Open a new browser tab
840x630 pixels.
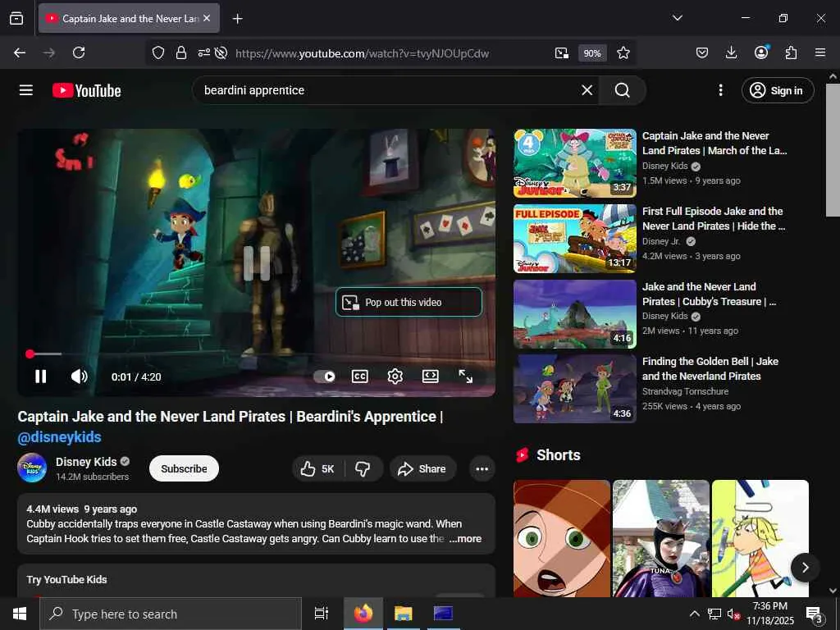pos(237,19)
